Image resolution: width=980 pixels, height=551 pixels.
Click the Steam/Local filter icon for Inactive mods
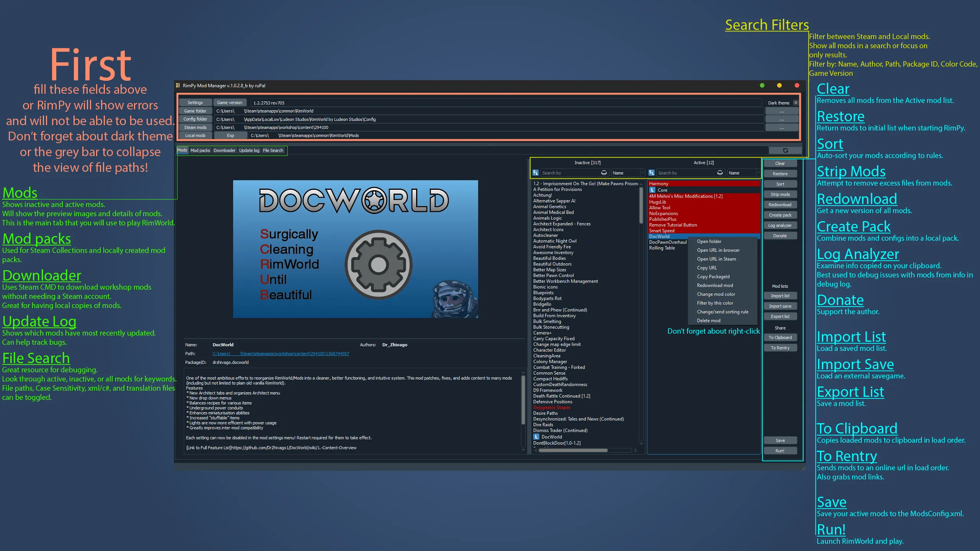(x=536, y=173)
